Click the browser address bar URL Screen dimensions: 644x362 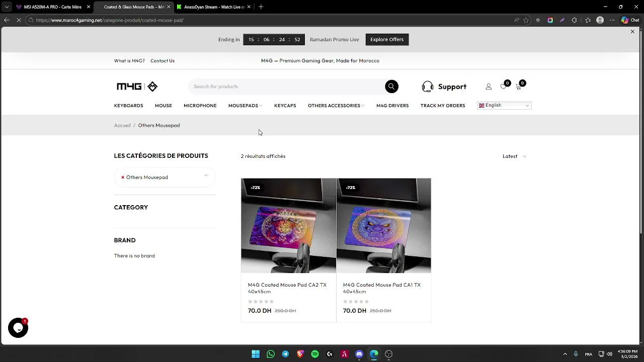[x=110, y=20]
